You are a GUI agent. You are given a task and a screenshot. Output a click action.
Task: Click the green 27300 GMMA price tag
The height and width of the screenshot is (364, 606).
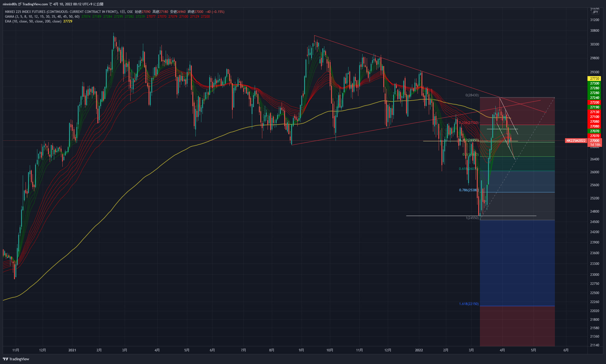pos(594,83)
